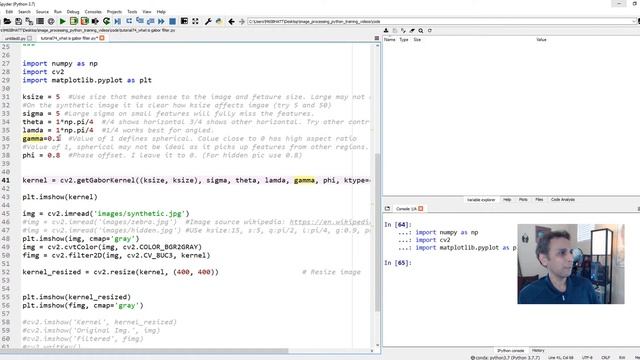Save the current file with floppy icon
This screenshot has width=640, height=360.
tap(18, 21)
